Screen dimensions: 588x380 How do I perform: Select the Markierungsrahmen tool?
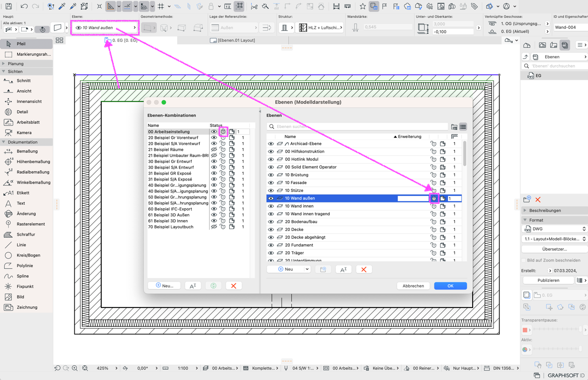coord(26,54)
